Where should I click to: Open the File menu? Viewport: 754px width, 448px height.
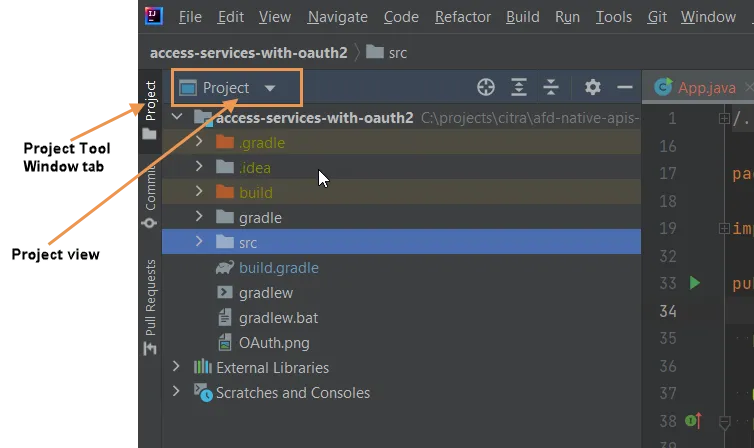[190, 17]
